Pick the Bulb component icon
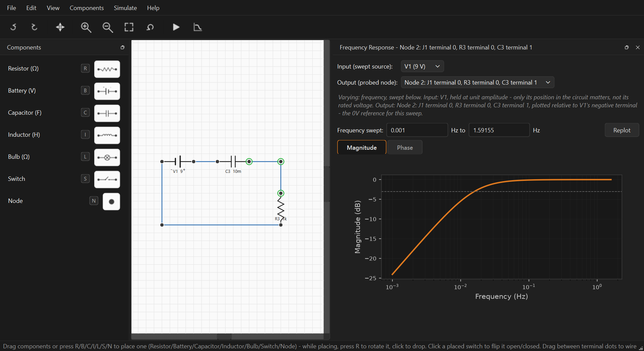 (x=107, y=157)
